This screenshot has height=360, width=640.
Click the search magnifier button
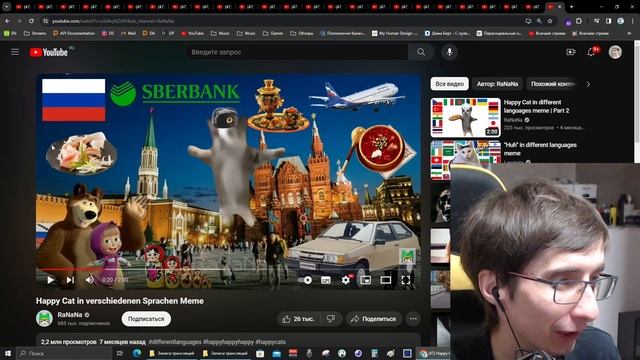tap(421, 52)
